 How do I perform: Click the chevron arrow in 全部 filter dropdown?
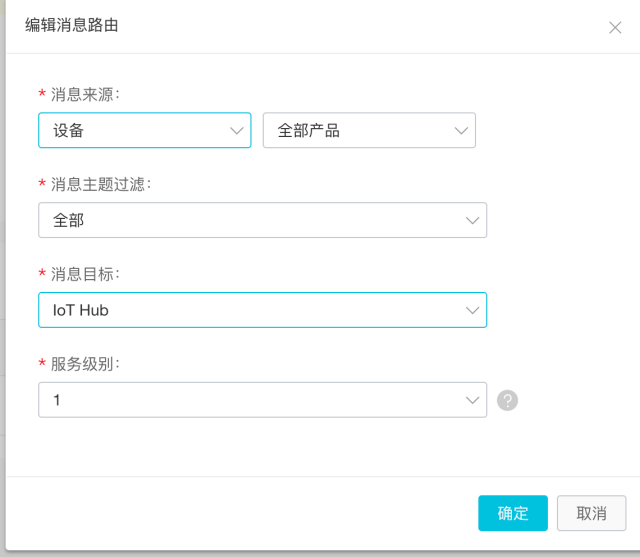(x=472, y=220)
